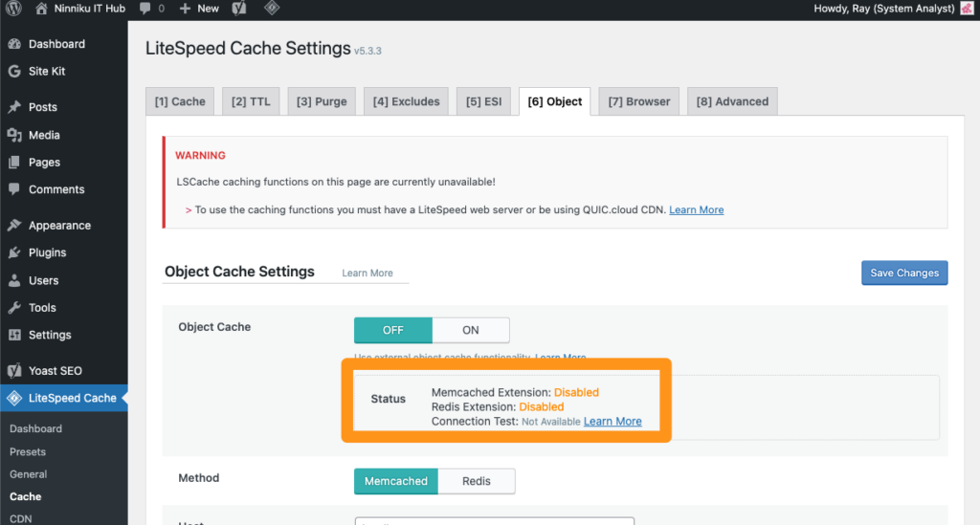Image resolution: width=980 pixels, height=525 pixels.
Task: Open the LiteSpeed diamond icon in admin bar
Action: 272,8
